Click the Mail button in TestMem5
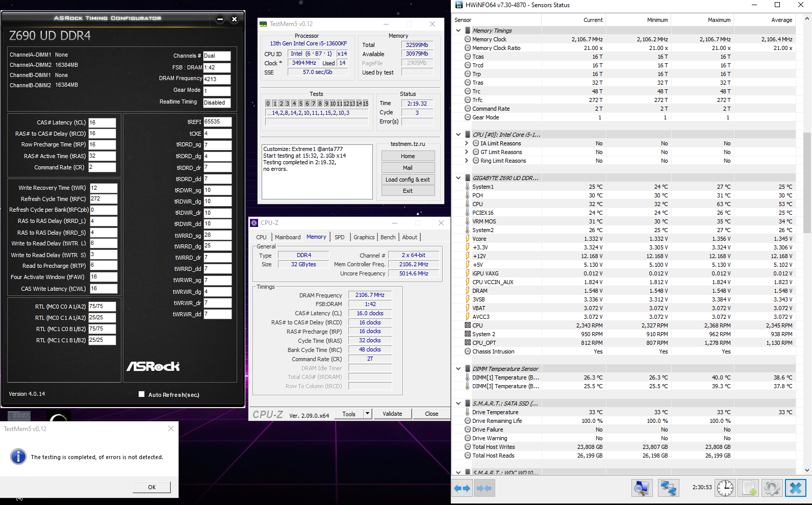812x505 pixels. point(408,168)
